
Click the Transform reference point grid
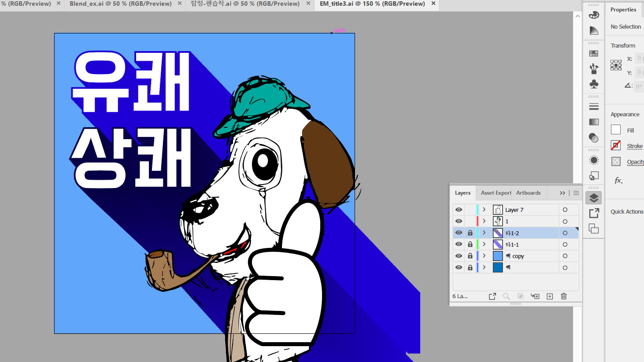coord(616,65)
